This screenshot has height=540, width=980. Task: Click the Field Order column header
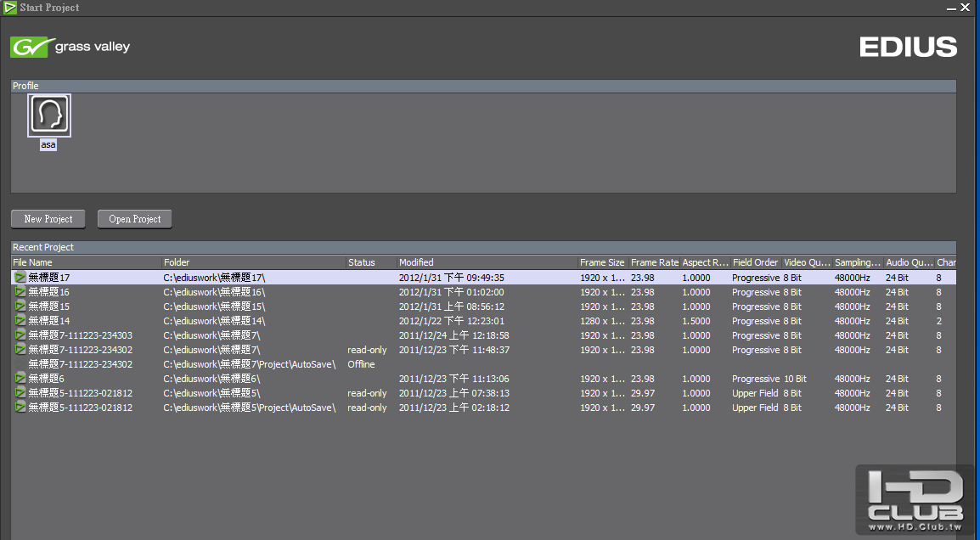[755, 263]
